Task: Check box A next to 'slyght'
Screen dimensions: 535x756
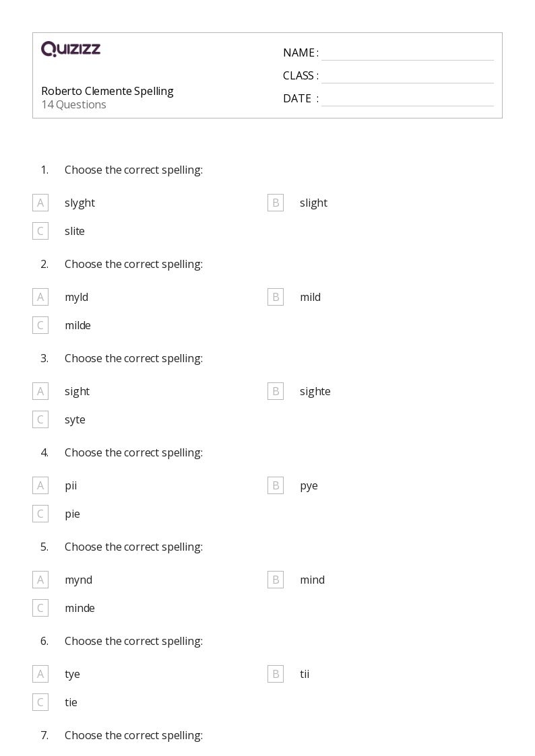Action: [40, 203]
